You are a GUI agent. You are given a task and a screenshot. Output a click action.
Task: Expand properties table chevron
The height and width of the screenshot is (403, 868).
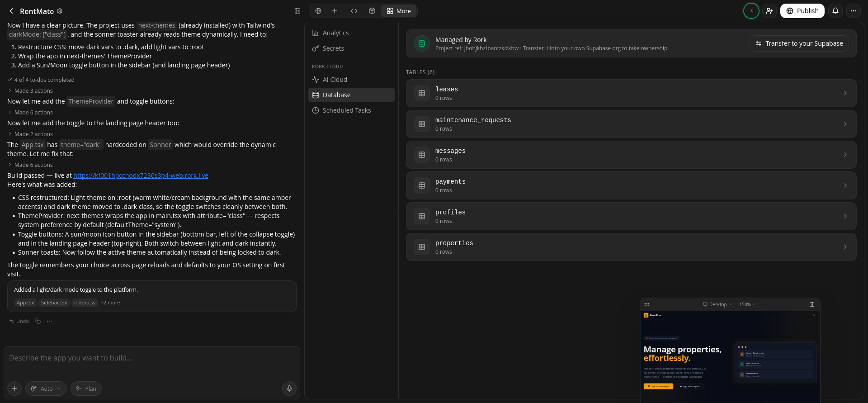(x=845, y=247)
